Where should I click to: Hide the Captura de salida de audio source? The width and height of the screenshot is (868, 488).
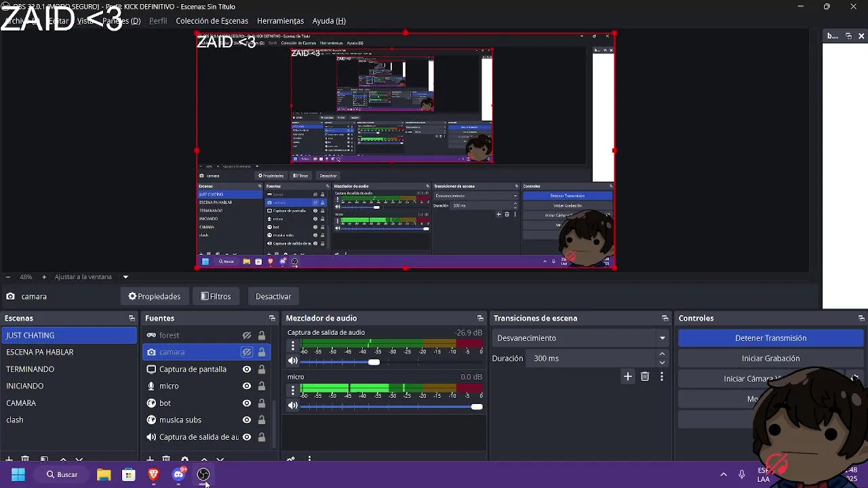(x=247, y=436)
